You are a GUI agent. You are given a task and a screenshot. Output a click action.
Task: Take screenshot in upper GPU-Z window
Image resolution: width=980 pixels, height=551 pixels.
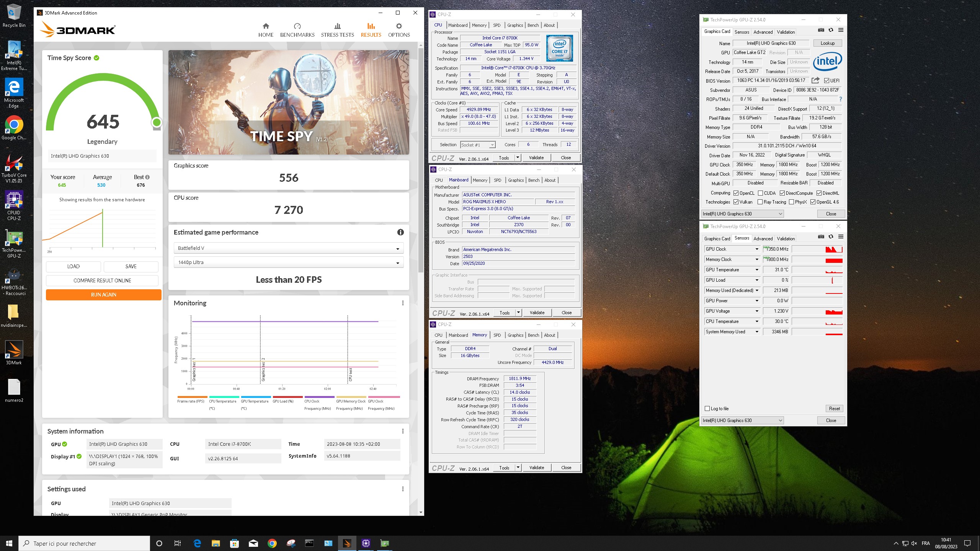pyautogui.click(x=821, y=30)
